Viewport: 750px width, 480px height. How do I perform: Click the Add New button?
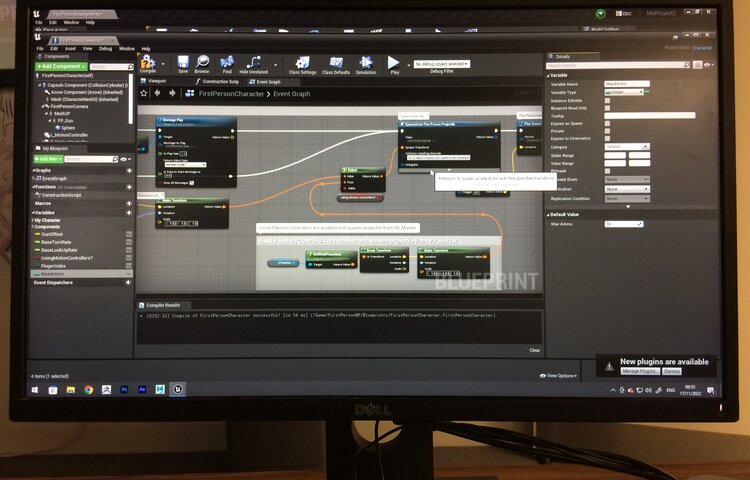click(48, 159)
